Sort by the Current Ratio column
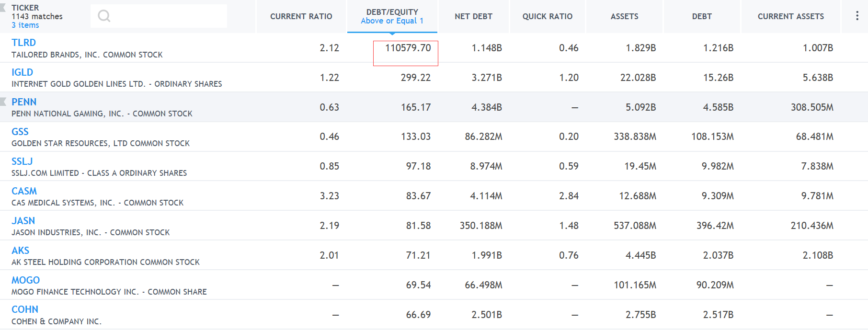 coord(301,16)
